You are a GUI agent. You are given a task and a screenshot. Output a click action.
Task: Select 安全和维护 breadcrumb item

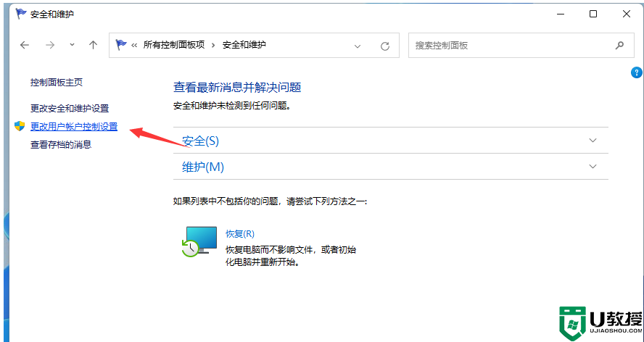tap(244, 45)
